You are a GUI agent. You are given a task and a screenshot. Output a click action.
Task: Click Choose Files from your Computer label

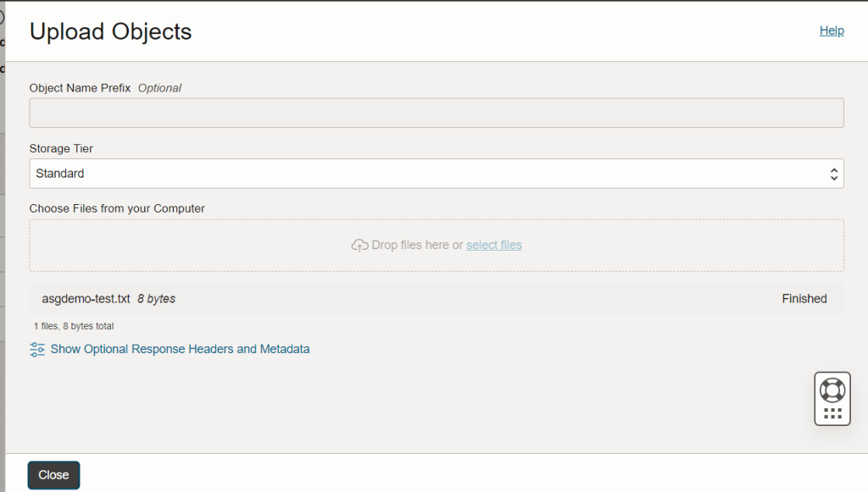pos(117,208)
